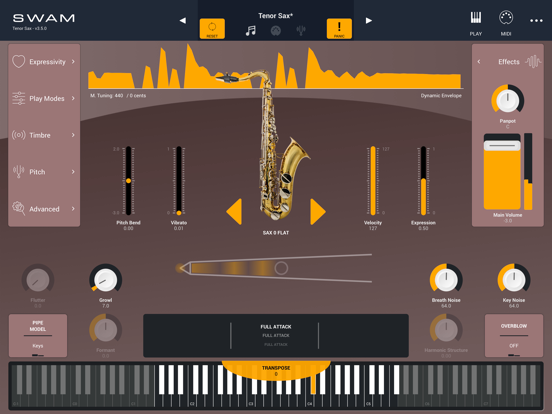This screenshot has height=414, width=552.
Task: Select the dimmed tuning fork icon in header
Action: pyautogui.click(x=301, y=31)
